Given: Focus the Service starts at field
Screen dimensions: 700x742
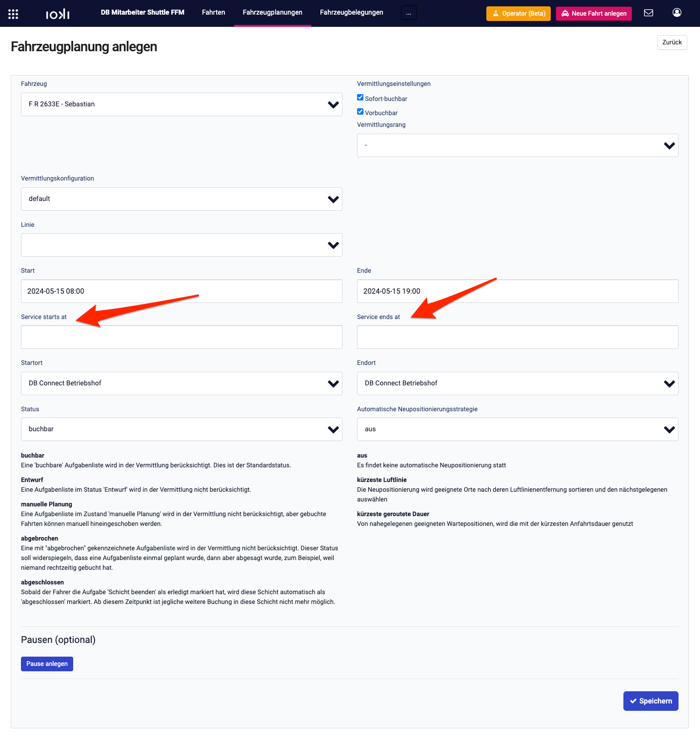Looking at the screenshot, I should pos(181,337).
